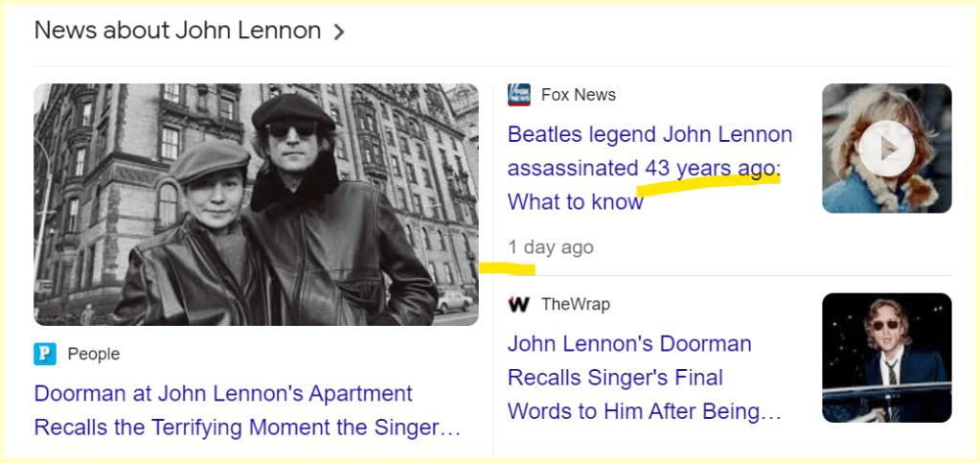Click the "Fox News" source name
Screen dimensions: 980x463
pos(578,95)
